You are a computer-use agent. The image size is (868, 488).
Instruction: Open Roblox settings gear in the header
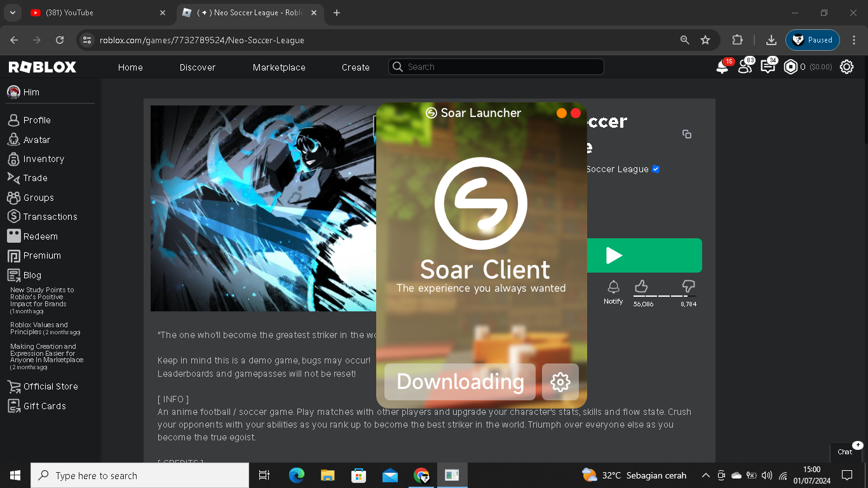846,67
